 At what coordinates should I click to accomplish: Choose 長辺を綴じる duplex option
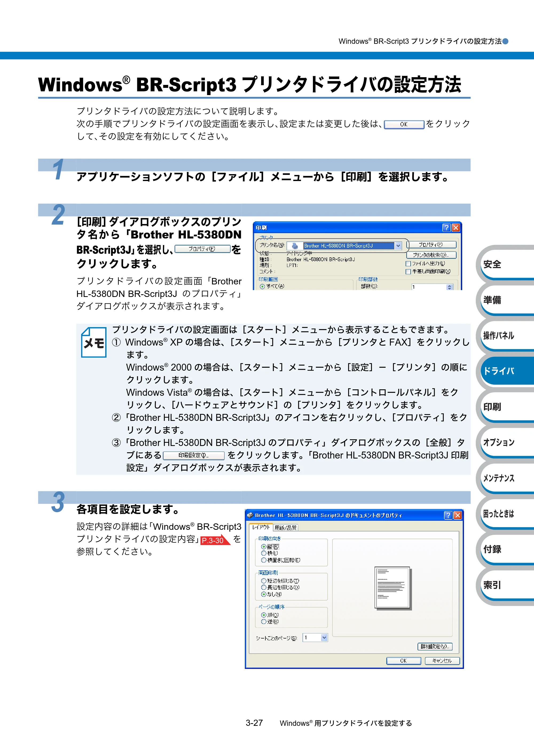click(x=263, y=587)
